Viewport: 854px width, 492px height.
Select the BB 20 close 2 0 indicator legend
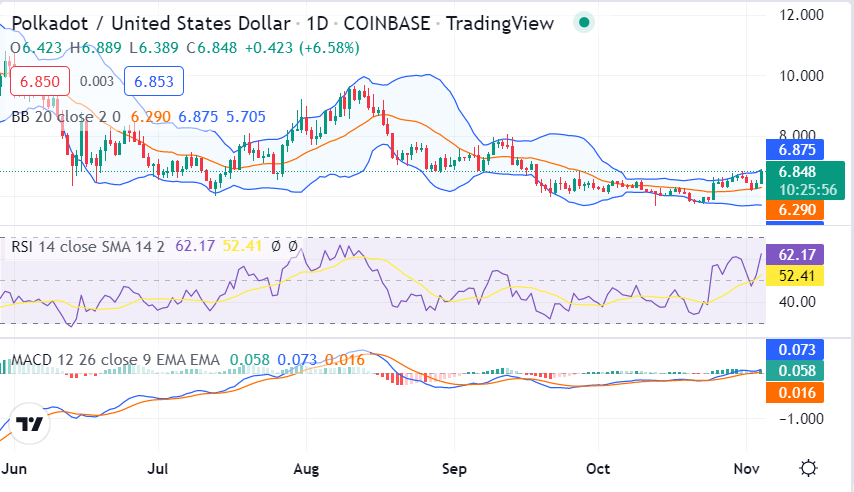click(x=66, y=117)
